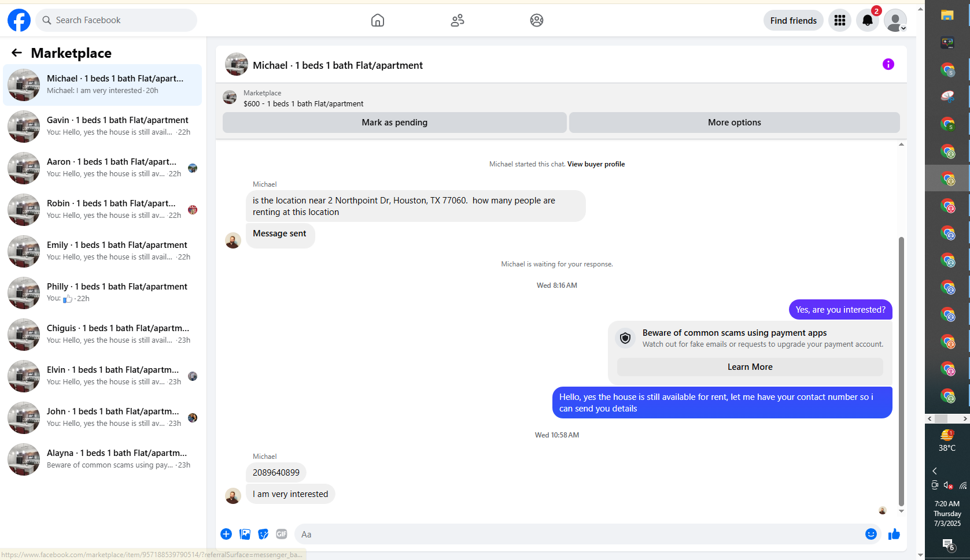Click Mark as pending button
The image size is (970, 560).
click(x=394, y=123)
